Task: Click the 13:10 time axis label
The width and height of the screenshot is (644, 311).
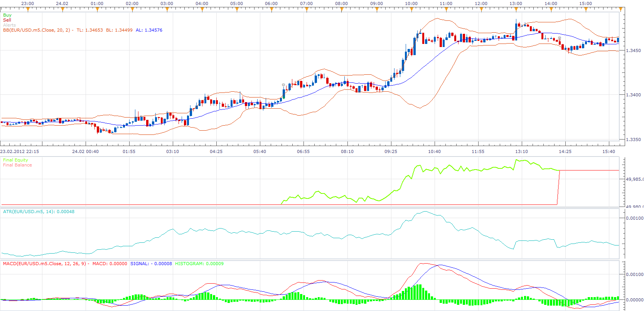Action: [x=521, y=151]
